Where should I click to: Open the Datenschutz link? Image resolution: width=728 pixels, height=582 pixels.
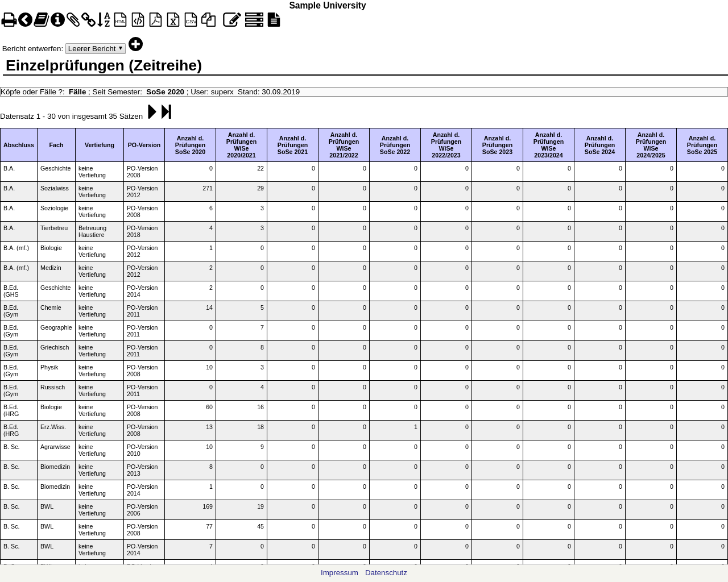coord(386,573)
